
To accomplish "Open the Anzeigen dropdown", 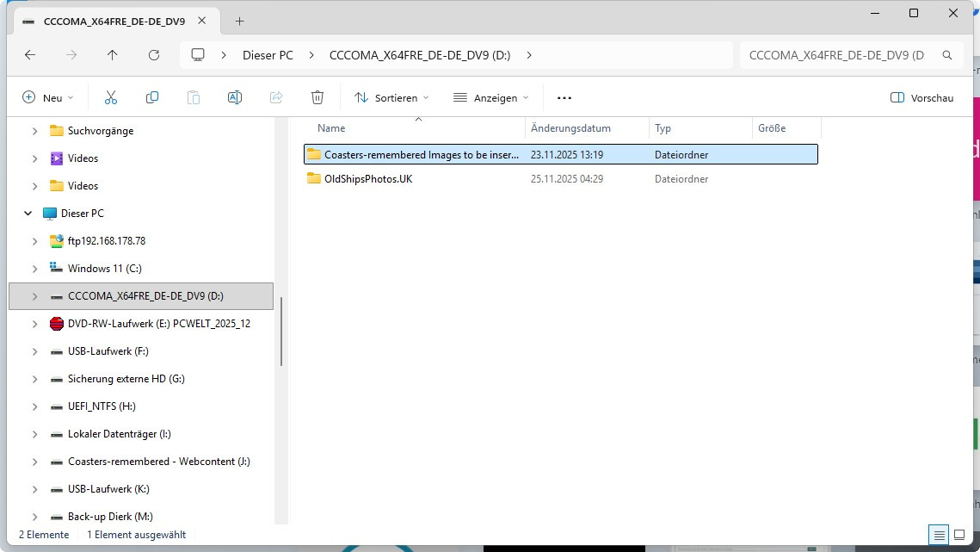I will (x=490, y=97).
